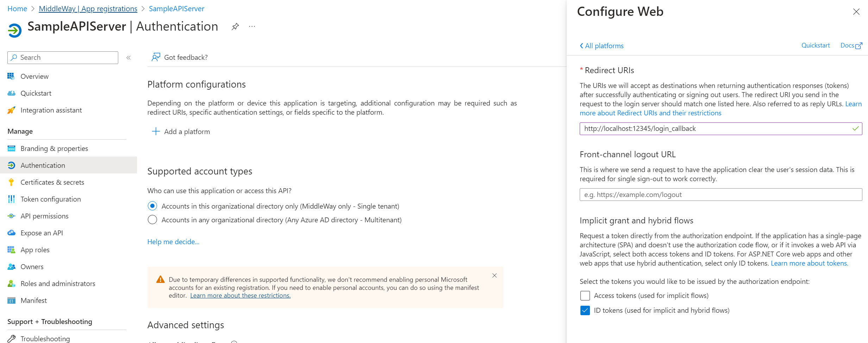Open the ellipsis more options menu
The image size is (868, 343).
pos(252,27)
